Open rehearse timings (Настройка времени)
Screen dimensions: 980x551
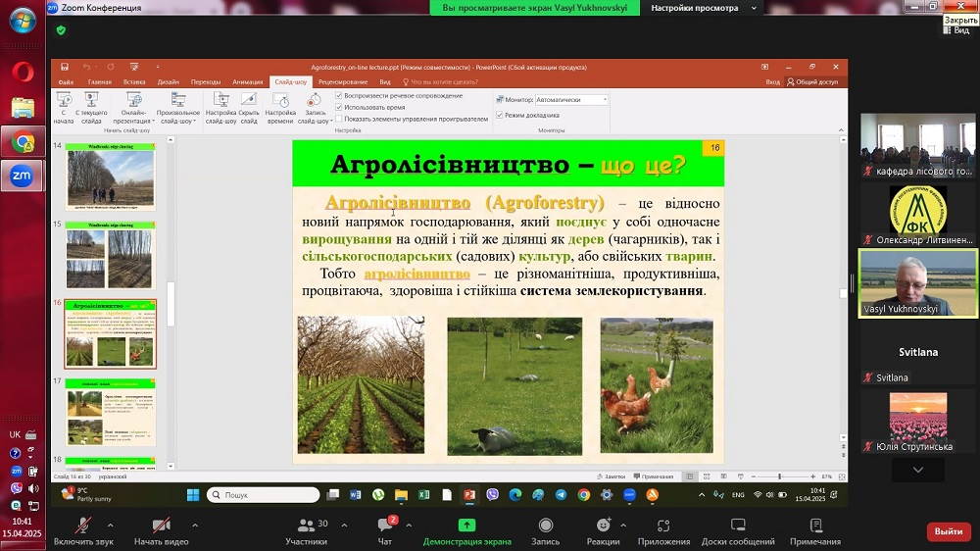click(x=280, y=108)
